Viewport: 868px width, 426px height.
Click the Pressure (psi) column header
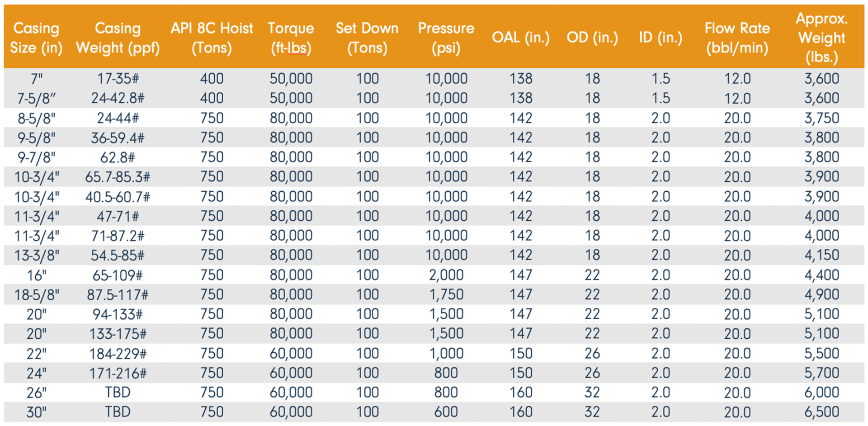coord(446,38)
